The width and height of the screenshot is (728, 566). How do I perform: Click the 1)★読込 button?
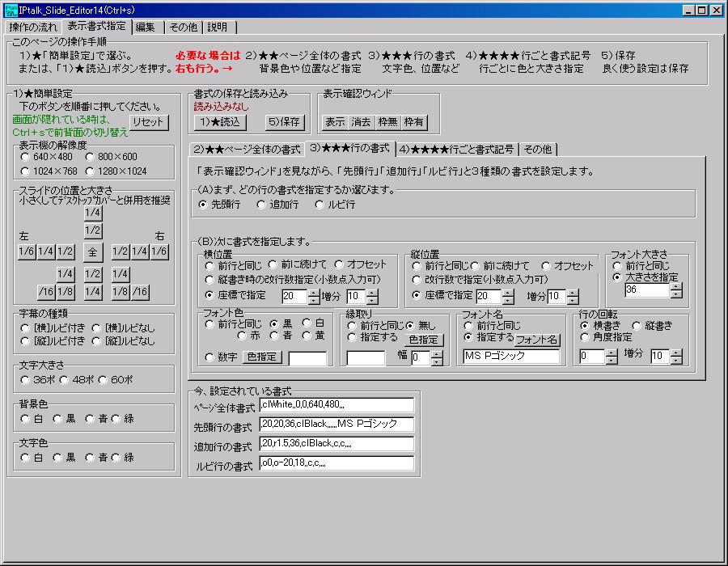coord(220,122)
